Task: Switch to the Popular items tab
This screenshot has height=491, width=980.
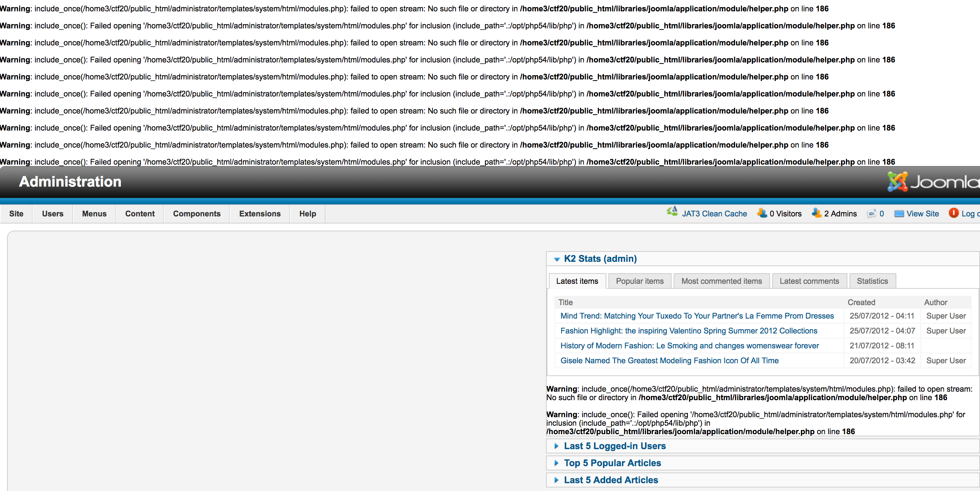Action: (x=640, y=281)
